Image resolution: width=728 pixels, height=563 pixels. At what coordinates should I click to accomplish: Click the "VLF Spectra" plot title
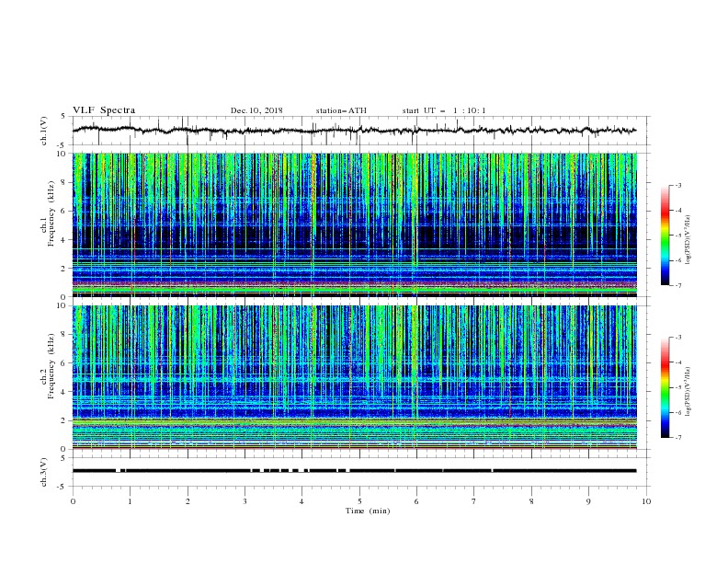[x=104, y=110]
